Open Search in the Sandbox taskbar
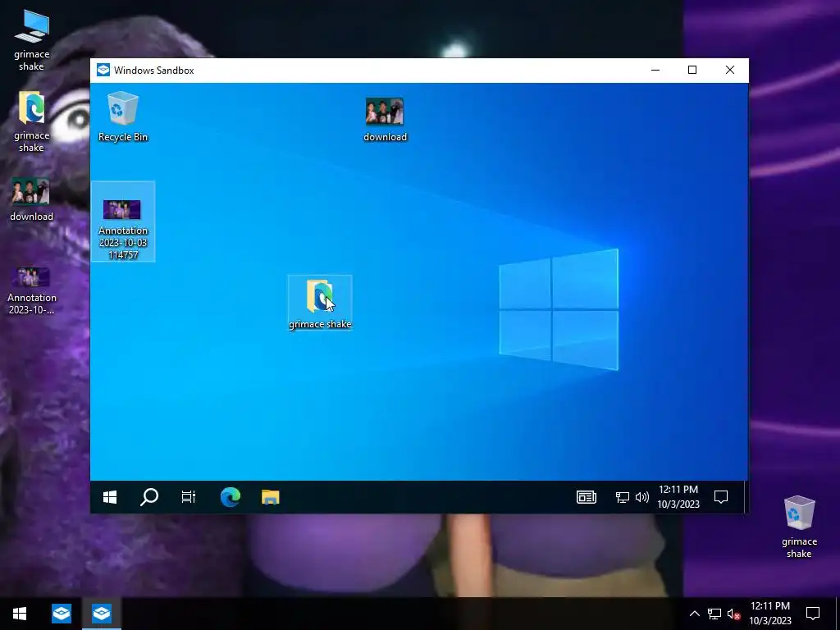The image size is (840, 630). point(149,497)
